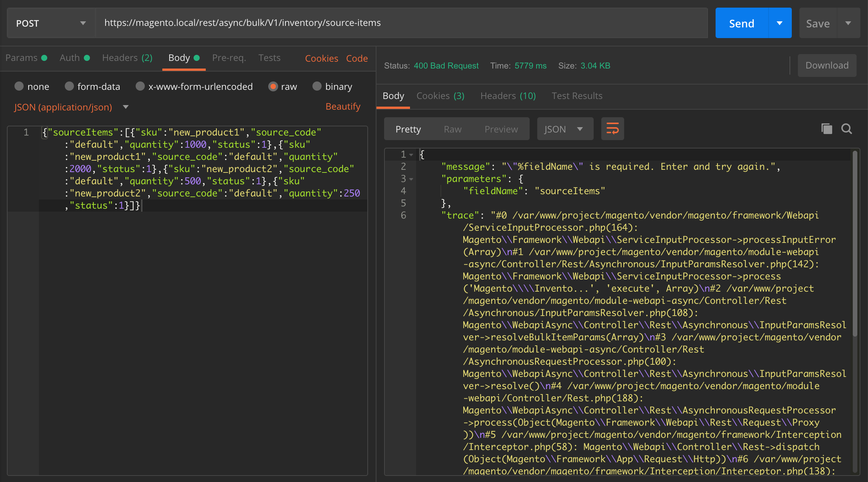The height and width of the screenshot is (482, 868).
Task: Switch to response Headers (10) tab
Action: point(508,96)
